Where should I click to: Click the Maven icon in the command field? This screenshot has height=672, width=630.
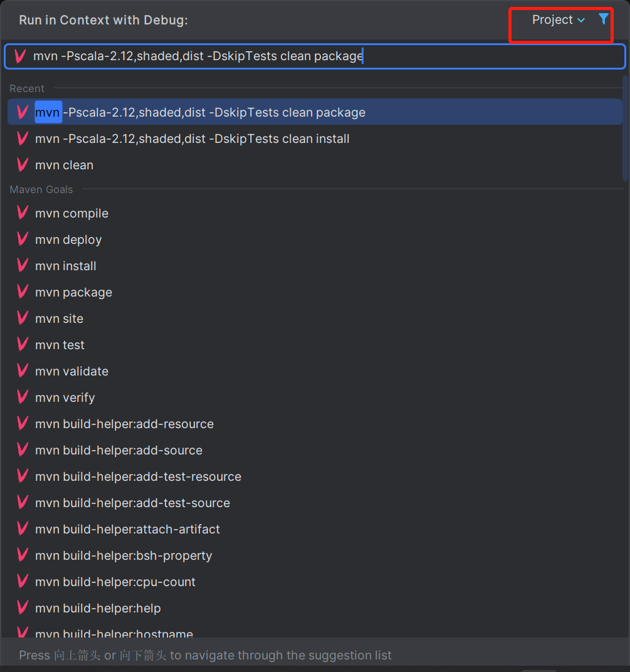pyautogui.click(x=20, y=56)
